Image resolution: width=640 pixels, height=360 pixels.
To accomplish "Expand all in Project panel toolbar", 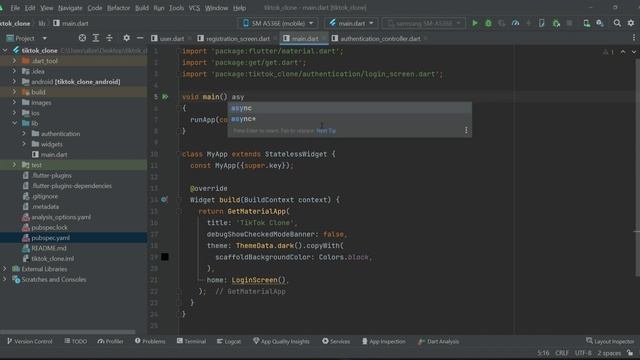I will (x=96, y=38).
